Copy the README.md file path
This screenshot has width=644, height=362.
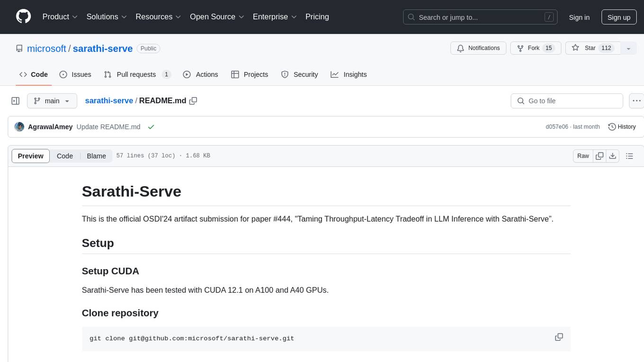tap(193, 100)
